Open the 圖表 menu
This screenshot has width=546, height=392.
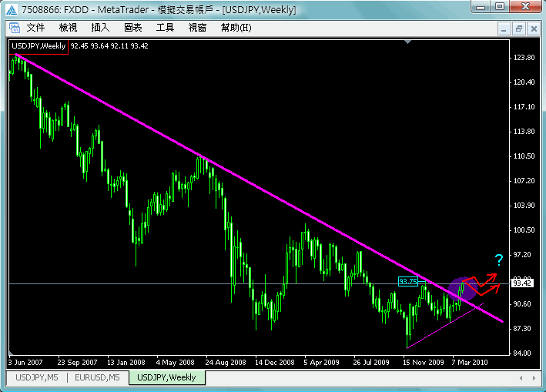click(132, 28)
